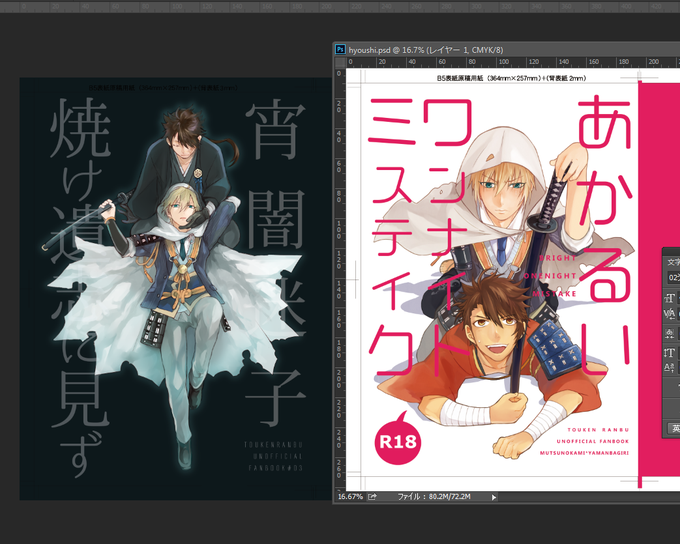Viewport: 680px width, 544px height.
Task: Click the vertical scale icon in Character panel
Action: [x=670, y=352]
